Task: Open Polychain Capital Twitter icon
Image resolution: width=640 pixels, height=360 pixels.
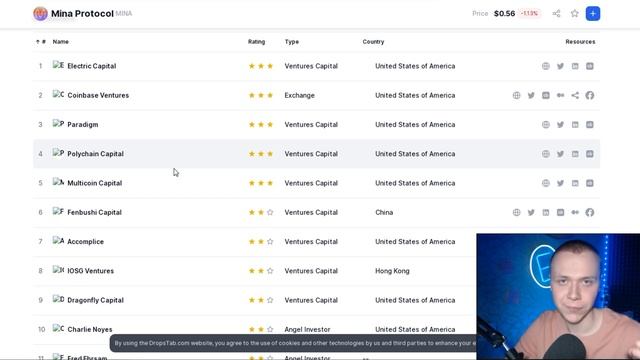Action: pyautogui.click(x=560, y=154)
